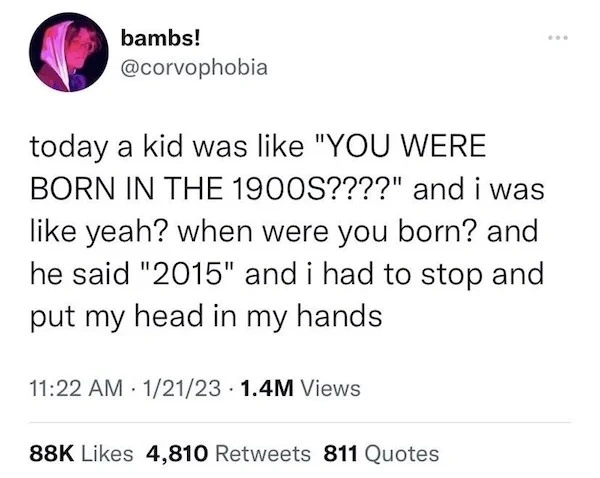Open the bambs! profile avatar picture
600x478 pixels.
pos(69,52)
